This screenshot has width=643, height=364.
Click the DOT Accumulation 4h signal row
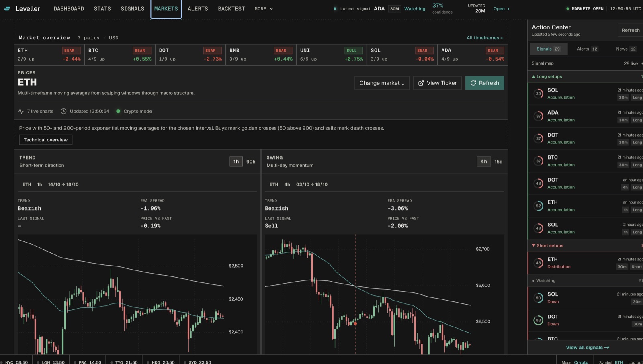click(x=586, y=184)
